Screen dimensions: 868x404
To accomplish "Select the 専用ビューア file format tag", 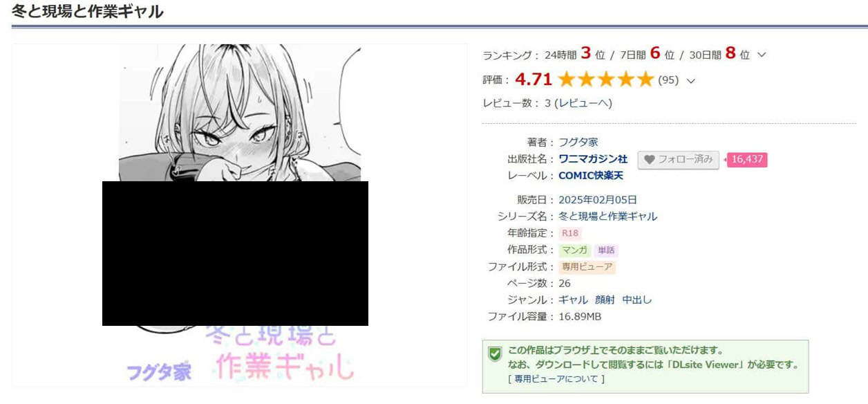I will pos(587,266).
